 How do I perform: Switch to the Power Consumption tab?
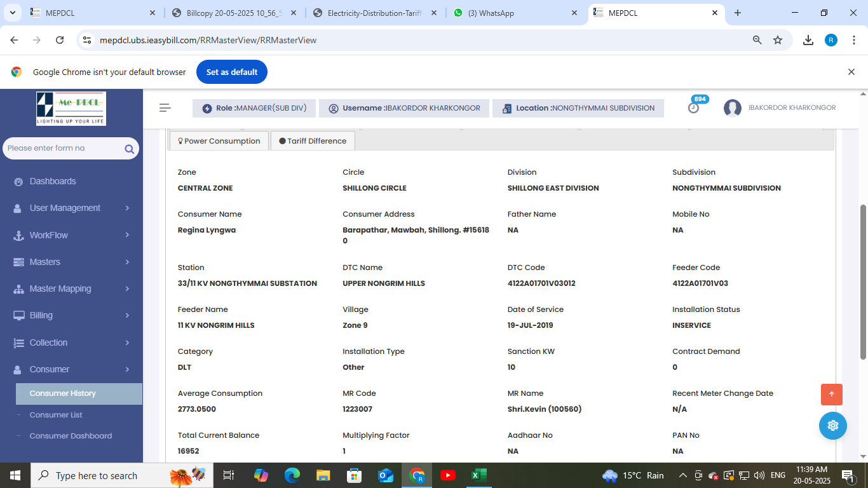tap(219, 141)
